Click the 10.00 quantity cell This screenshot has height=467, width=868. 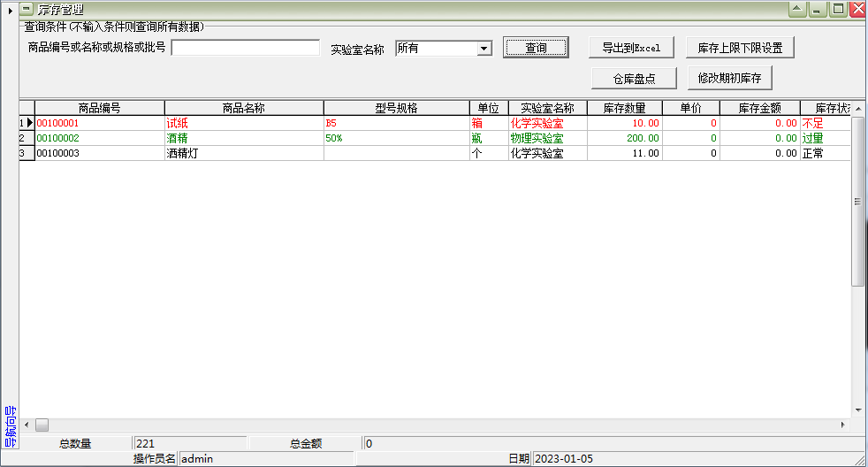pyautogui.click(x=624, y=123)
